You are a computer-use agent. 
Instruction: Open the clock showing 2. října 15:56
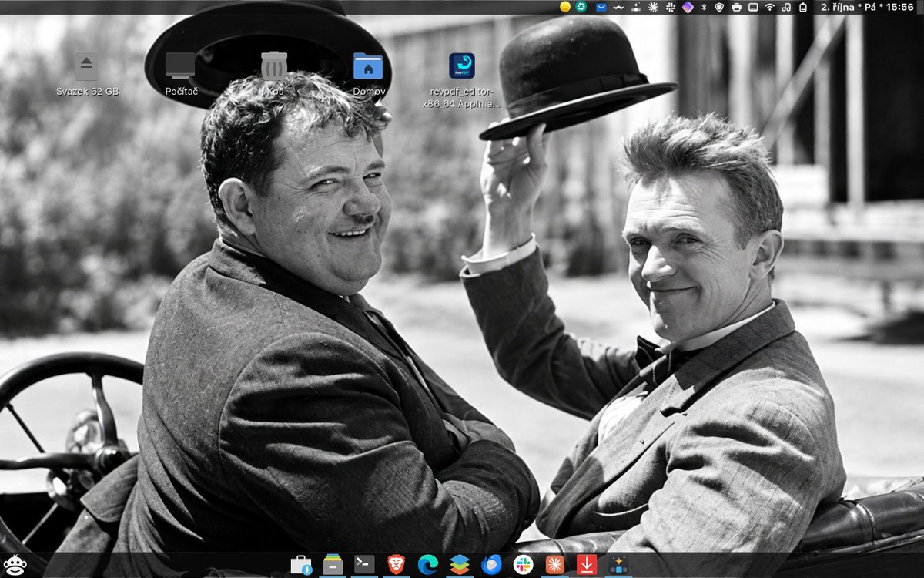[x=868, y=7]
